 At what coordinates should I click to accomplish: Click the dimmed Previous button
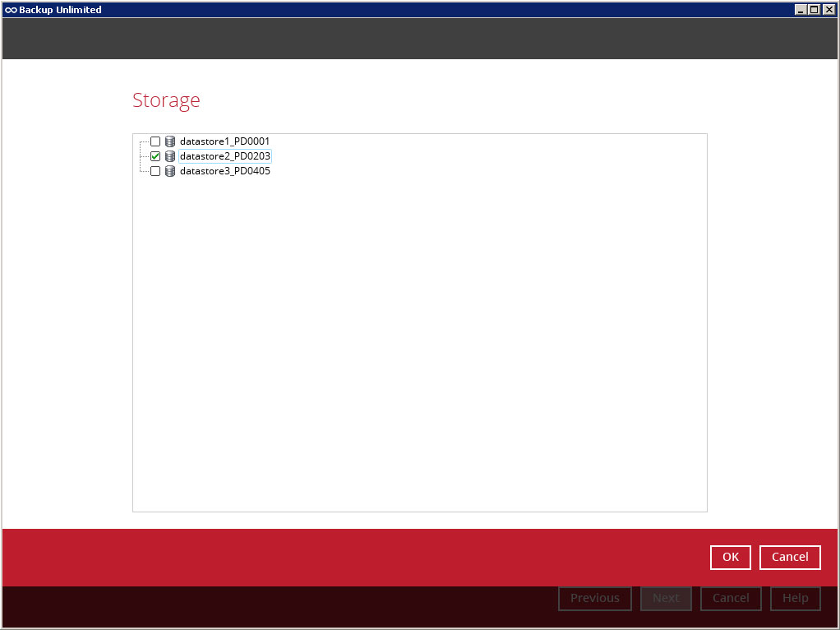click(594, 598)
